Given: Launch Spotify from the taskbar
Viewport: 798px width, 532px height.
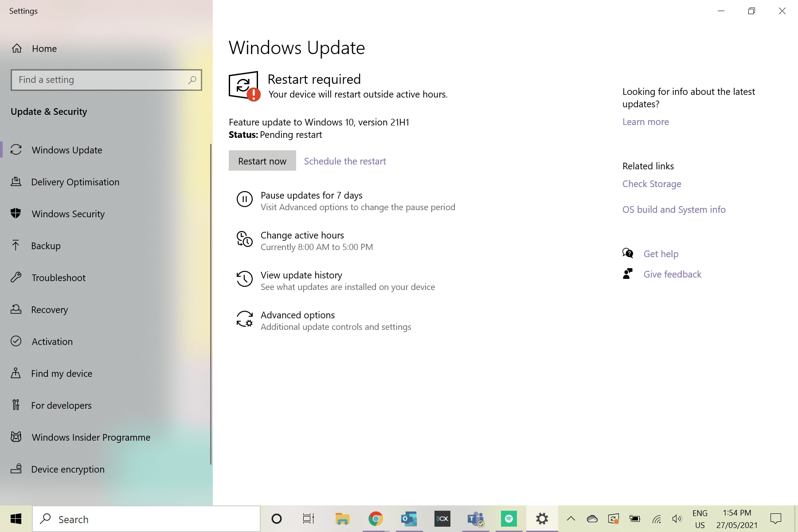Looking at the screenshot, I should tap(509, 518).
